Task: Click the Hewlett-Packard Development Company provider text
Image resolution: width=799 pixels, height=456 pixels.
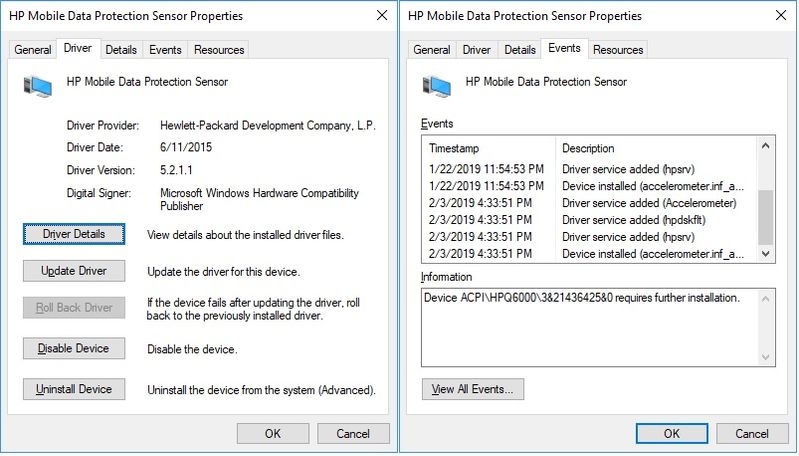Action: tap(268, 126)
